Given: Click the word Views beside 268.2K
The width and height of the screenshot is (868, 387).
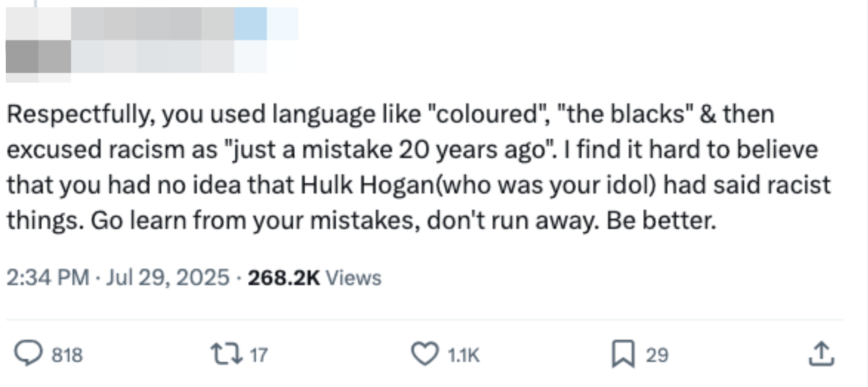Looking at the screenshot, I should [x=353, y=278].
